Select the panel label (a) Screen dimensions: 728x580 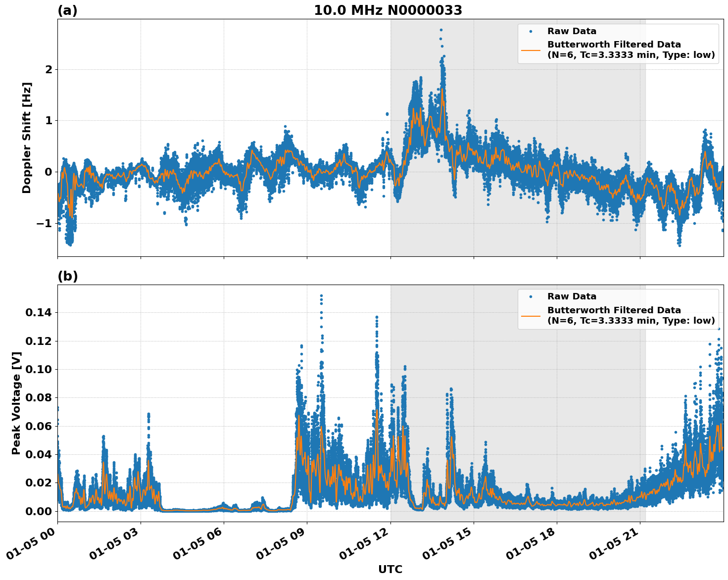[67, 9]
